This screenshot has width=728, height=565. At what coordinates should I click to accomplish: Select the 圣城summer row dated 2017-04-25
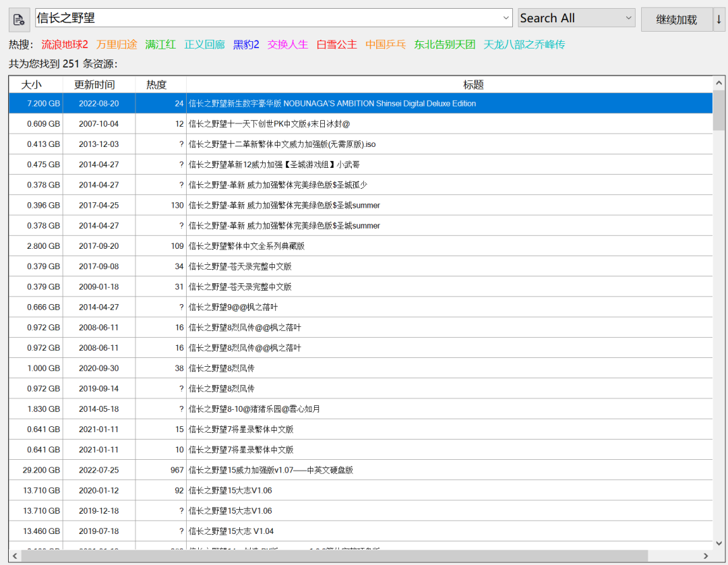tap(361, 205)
